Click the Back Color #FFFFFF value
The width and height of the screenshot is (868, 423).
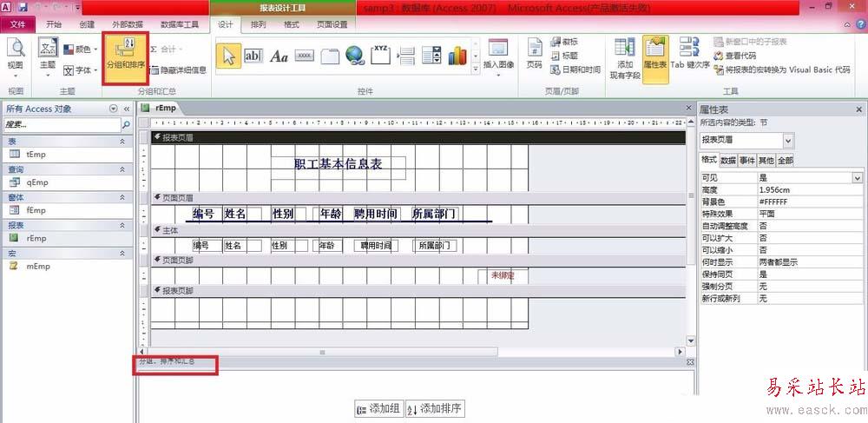point(810,202)
